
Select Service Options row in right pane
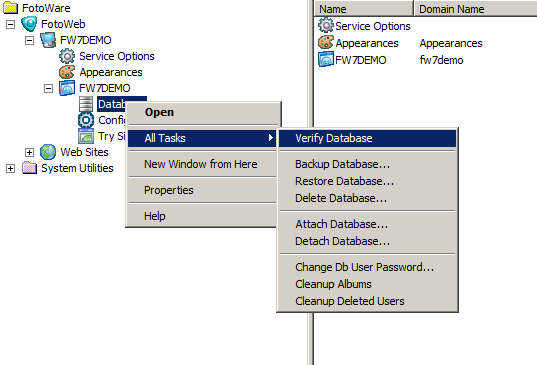373,26
